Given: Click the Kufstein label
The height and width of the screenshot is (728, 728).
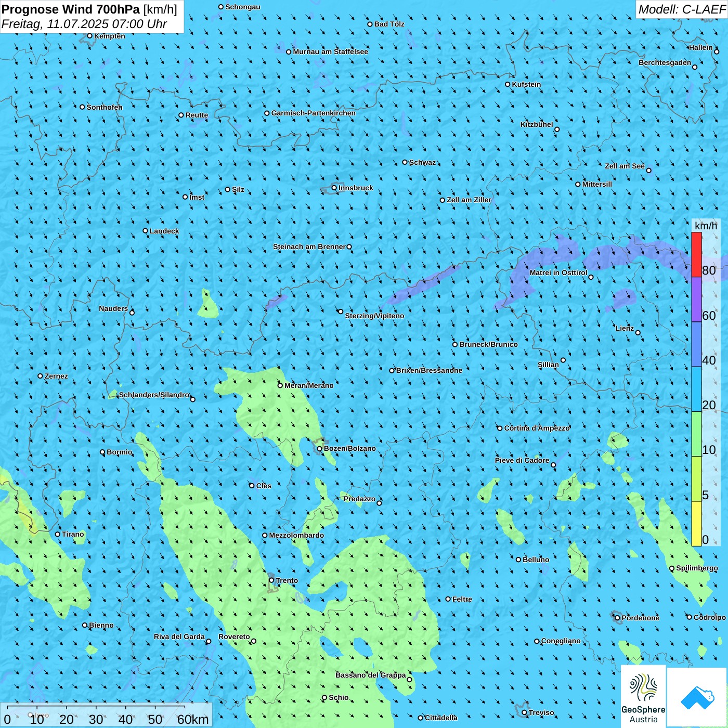Looking at the screenshot, I should click(x=526, y=84).
